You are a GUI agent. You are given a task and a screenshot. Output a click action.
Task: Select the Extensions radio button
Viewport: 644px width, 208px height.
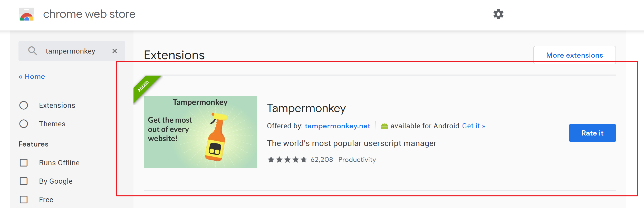pyautogui.click(x=24, y=105)
